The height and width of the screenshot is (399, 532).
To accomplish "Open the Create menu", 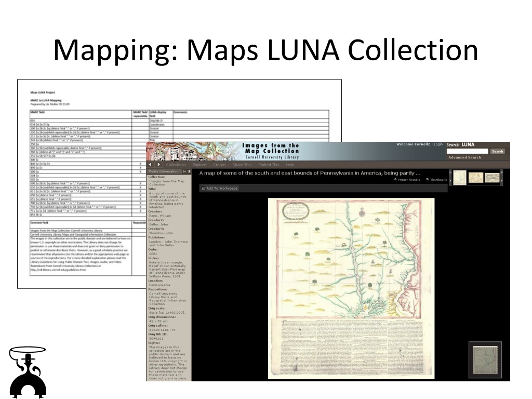I will click(219, 165).
